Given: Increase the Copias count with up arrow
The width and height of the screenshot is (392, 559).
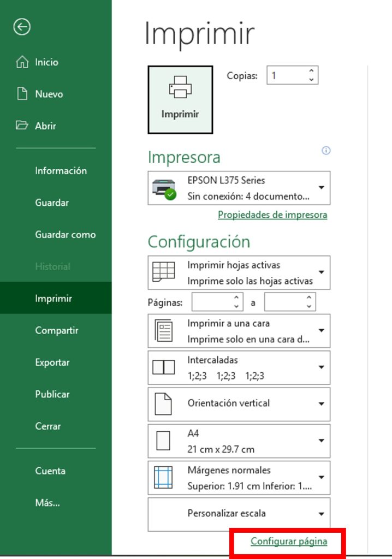Looking at the screenshot, I should pos(311,71).
